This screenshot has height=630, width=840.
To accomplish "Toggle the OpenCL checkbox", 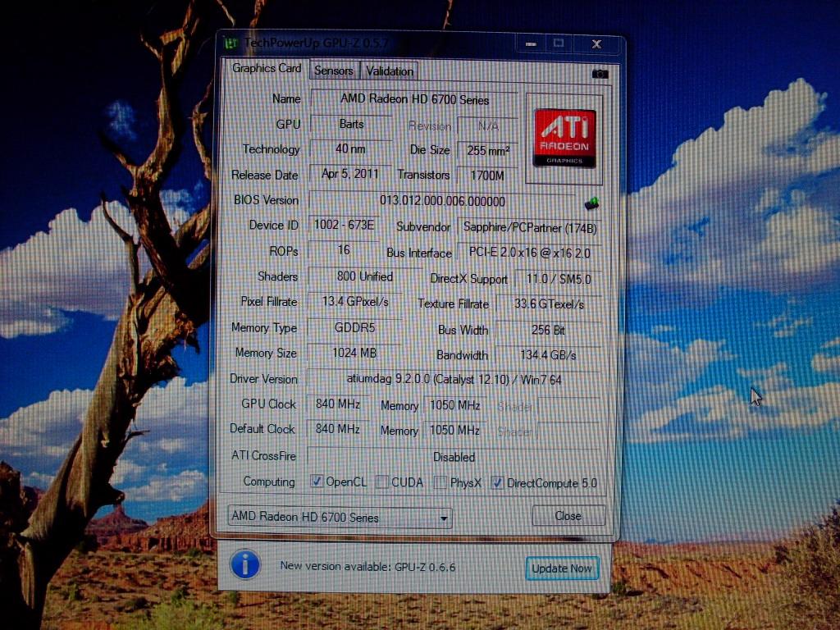I will [317, 481].
